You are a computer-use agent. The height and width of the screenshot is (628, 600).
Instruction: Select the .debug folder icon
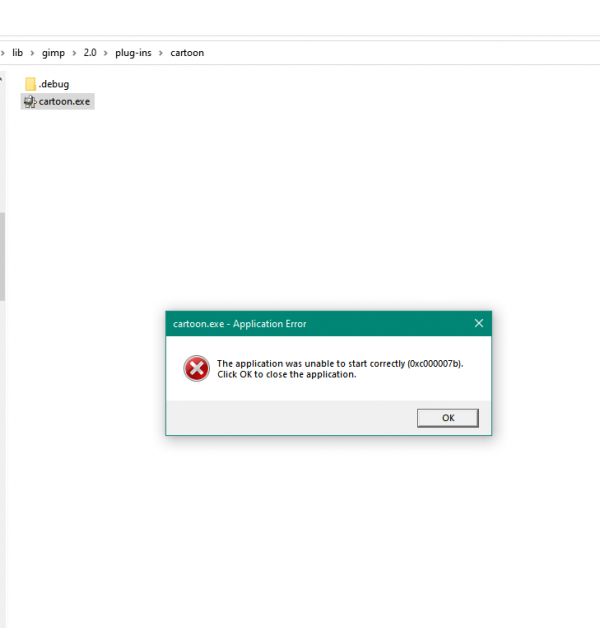click(x=30, y=84)
